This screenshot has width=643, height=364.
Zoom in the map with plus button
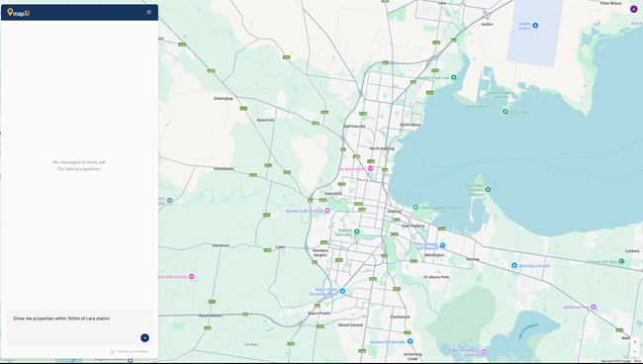coord(635,342)
